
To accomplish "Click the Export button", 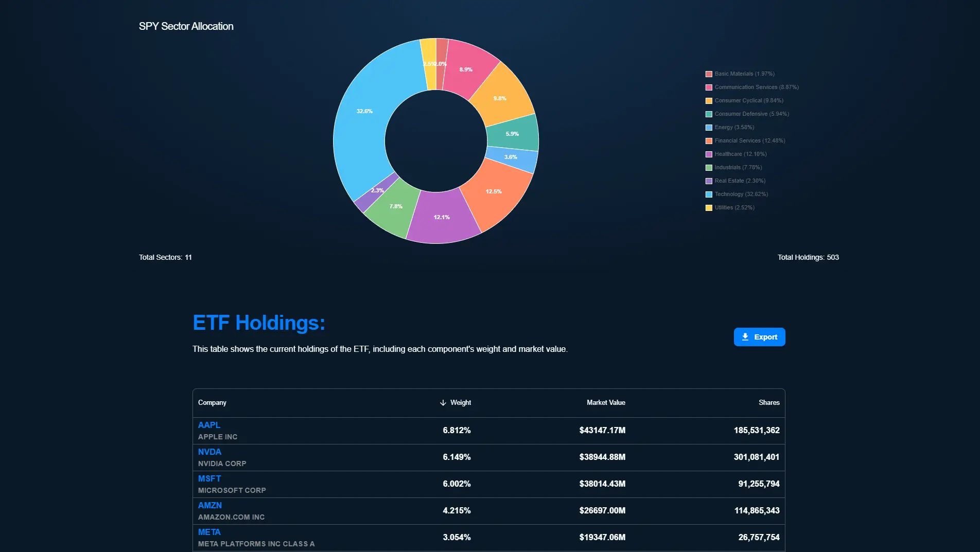I will point(759,337).
